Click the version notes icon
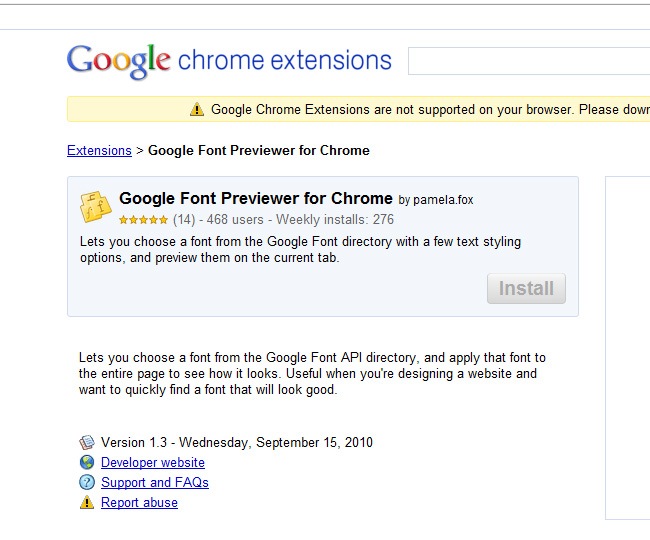650x540 pixels. click(87, 442)
